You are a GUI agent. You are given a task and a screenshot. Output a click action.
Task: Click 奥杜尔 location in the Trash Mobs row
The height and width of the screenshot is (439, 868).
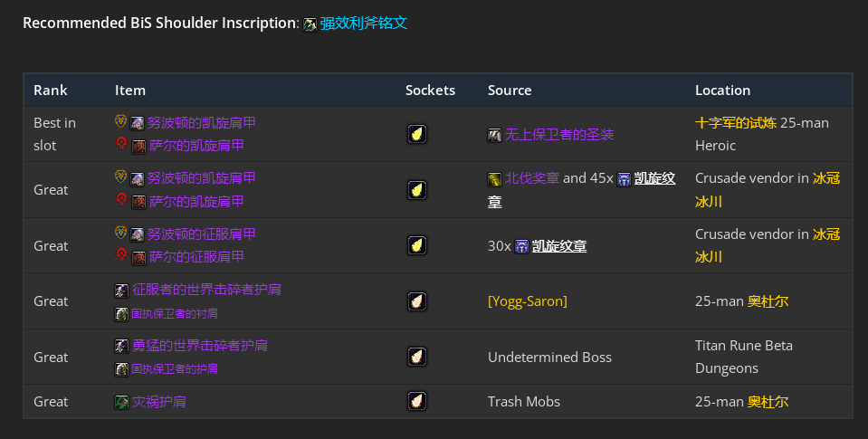(x=768, y=402)
